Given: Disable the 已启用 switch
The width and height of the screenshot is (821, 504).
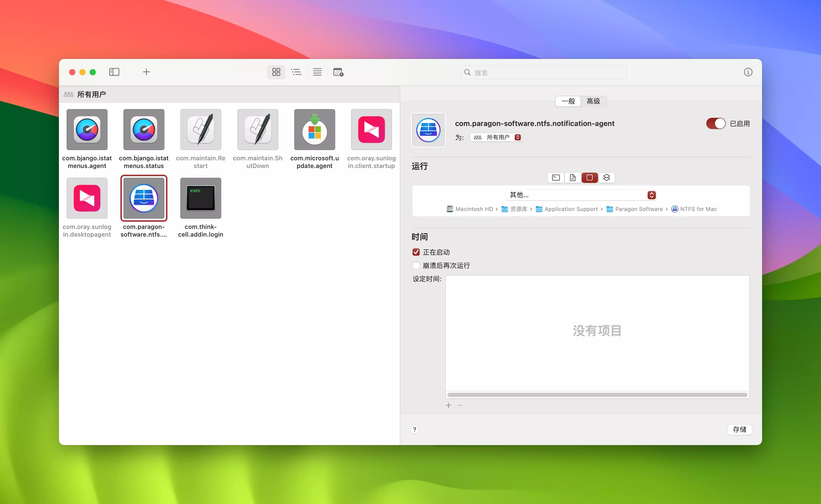Looking at the screenshot, I should (x=715, y=124).
